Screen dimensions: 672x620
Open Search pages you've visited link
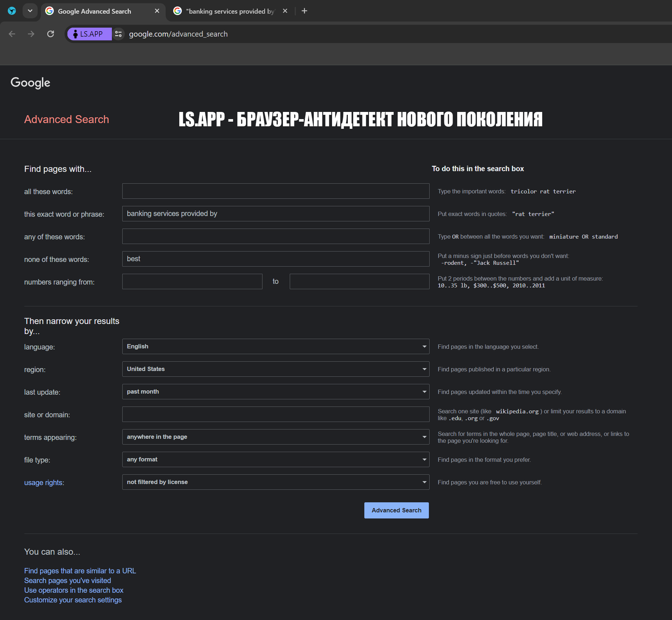[x=67, y=581]
